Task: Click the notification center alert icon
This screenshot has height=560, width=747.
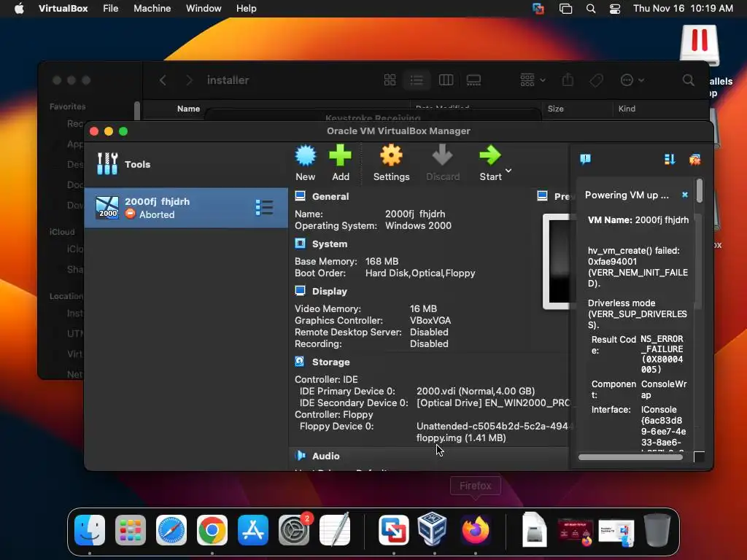Action: [586, 159]
